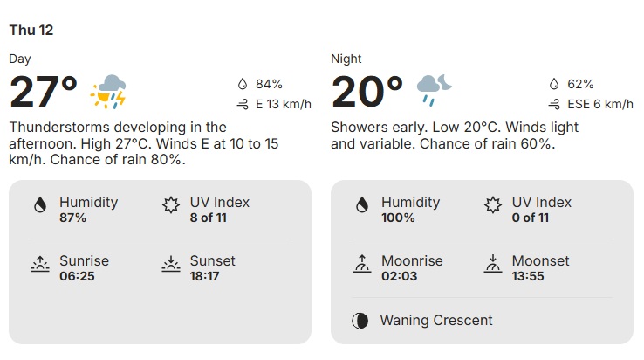Click the Moonset icon
The height and width of the screenshot is (360, 644).
pos(493,264)
